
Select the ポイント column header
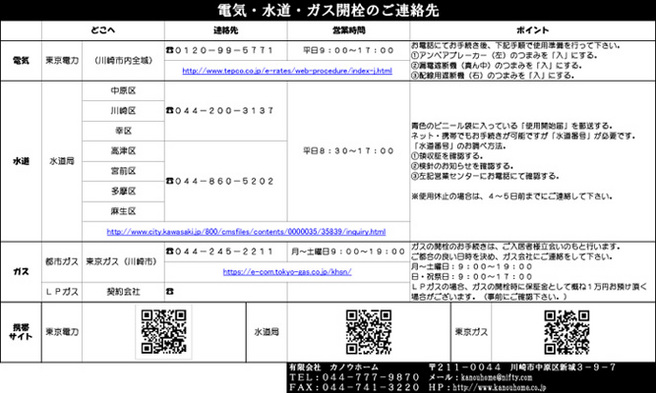[532, 30]
